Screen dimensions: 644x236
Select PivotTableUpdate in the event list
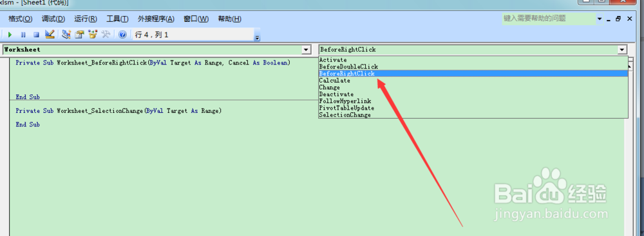473,108
